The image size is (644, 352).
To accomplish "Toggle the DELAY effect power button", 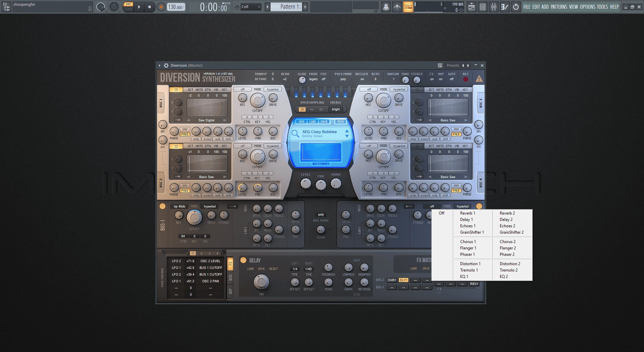I will 243,260.
